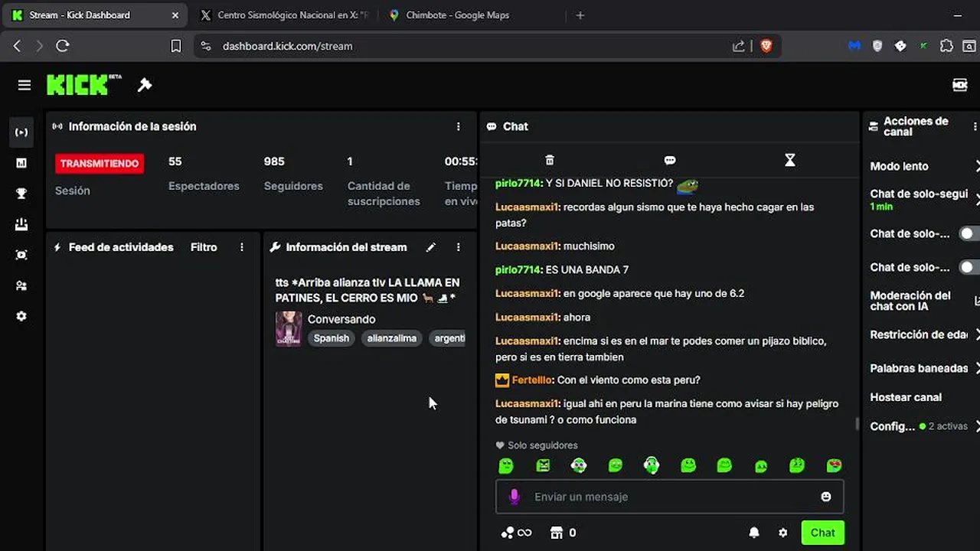Open options menu for Feed de actividades
The height and width of the screenshot is (551, 980).
[242, 247]
